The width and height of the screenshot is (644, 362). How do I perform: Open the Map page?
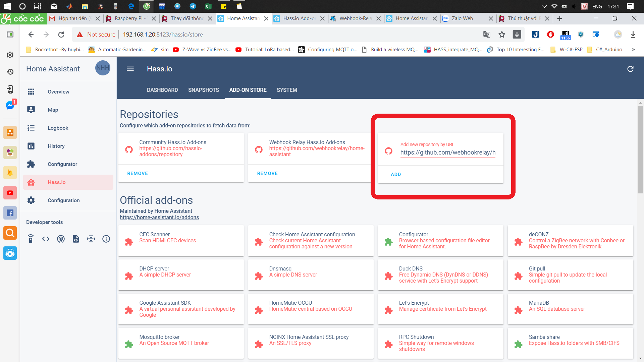pyautogui.click(x=68, y=110)
